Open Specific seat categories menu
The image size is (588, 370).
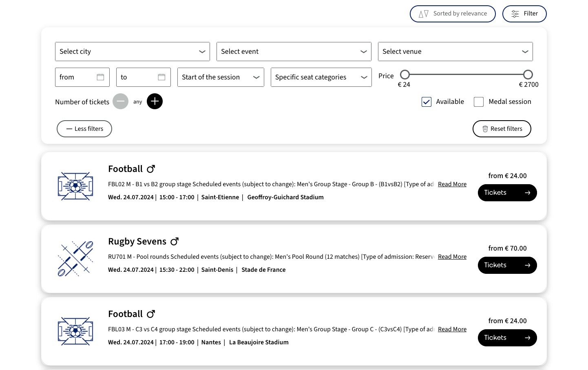click(321, 77)
